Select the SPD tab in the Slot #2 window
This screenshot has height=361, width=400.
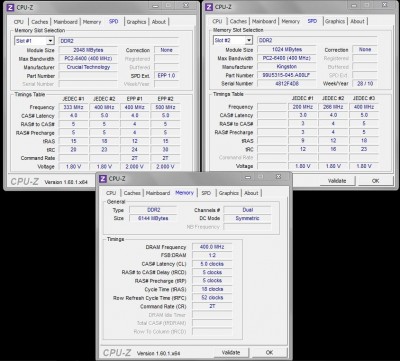[312, 21]
